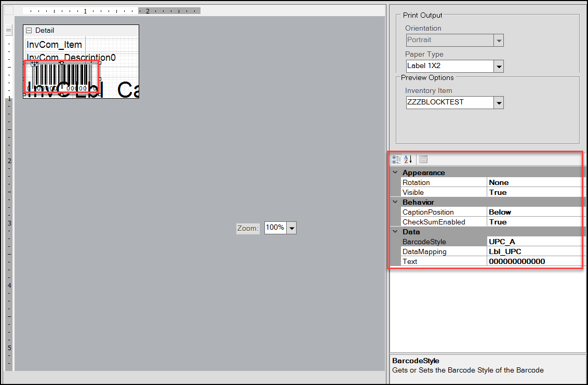This screenshot has width=588, height=385.
Task: Switch property grid to Categorized view
Action: coord(396,160)
